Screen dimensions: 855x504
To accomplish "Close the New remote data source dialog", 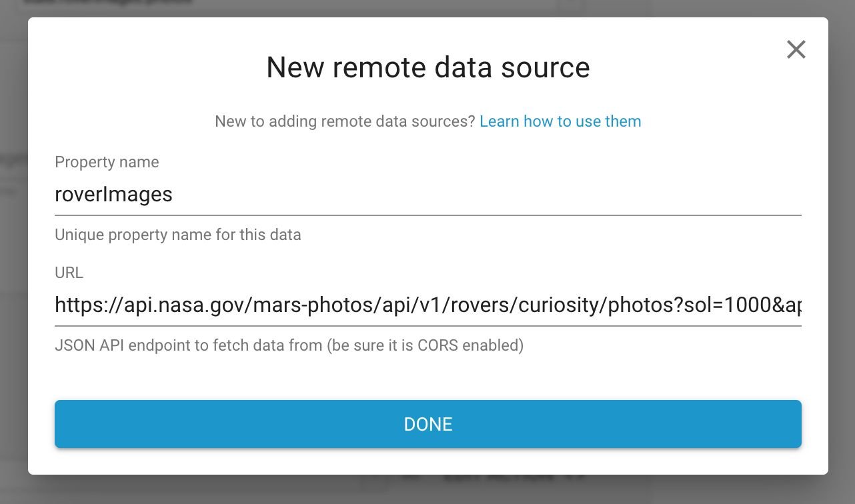I will pyautogui.click(x=796, y=49).
